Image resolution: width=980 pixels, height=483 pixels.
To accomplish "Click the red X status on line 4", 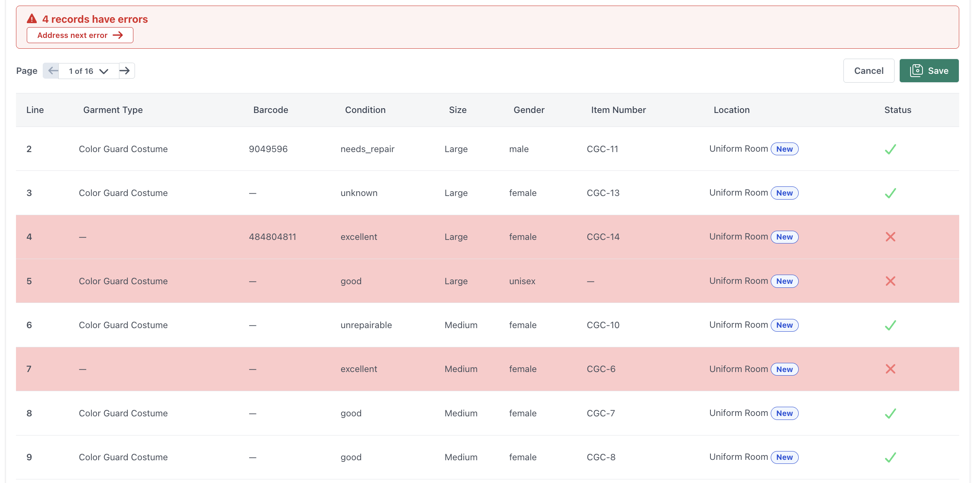I will click(890, 237).
